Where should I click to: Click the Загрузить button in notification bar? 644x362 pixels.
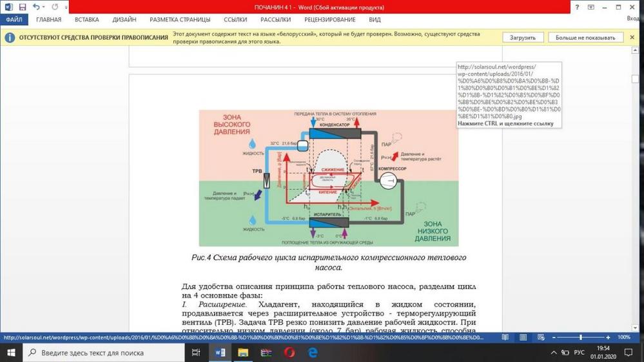522,37
